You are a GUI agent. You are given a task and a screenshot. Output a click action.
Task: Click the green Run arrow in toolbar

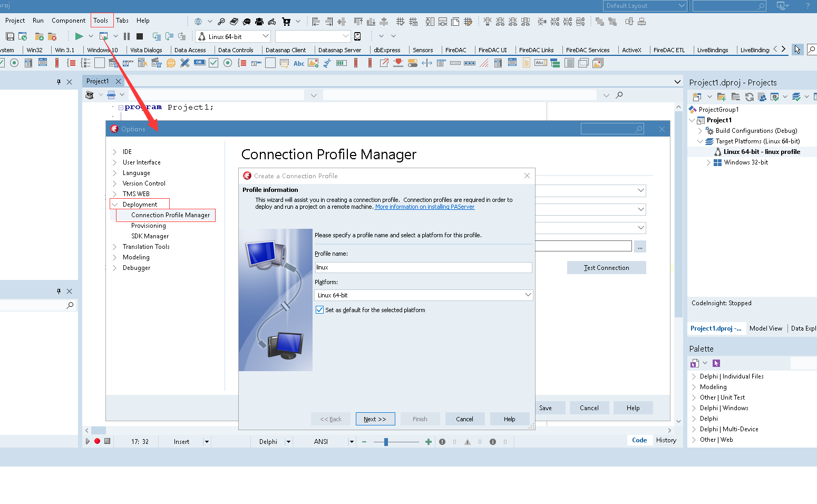pyautogui.click(x=79, y=36)
